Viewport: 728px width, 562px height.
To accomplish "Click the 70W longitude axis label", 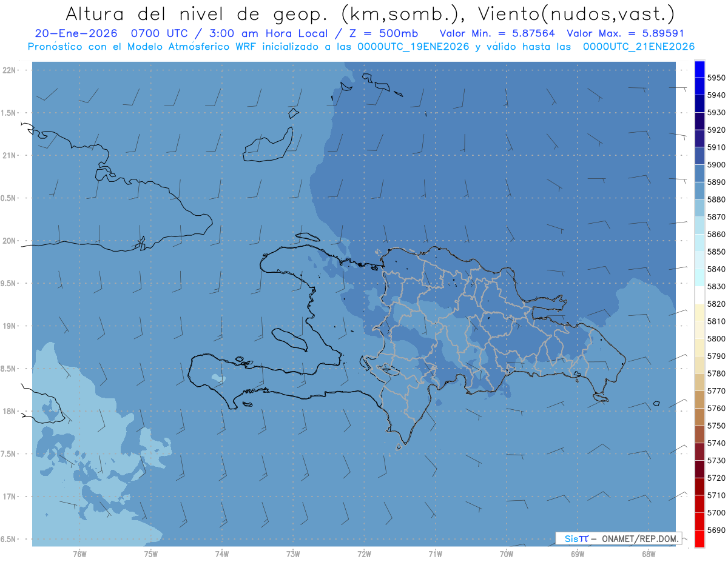I will (507, 554).
